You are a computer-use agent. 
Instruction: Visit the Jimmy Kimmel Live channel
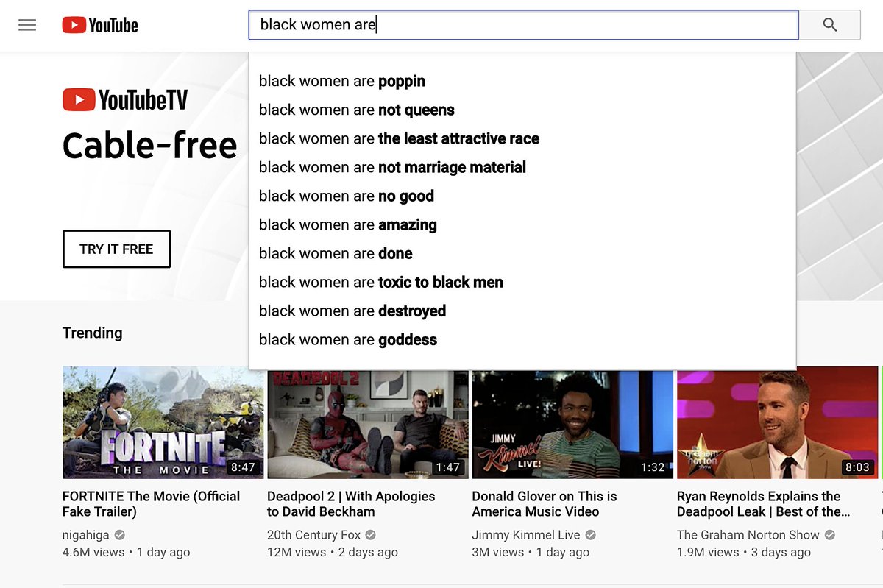point(526,535)
